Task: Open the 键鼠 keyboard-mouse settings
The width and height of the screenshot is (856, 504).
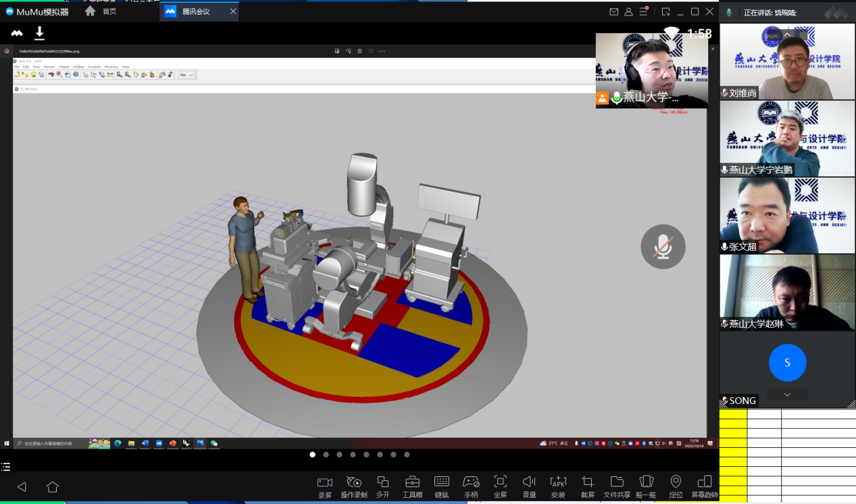Action: click(x=442, y=482)
